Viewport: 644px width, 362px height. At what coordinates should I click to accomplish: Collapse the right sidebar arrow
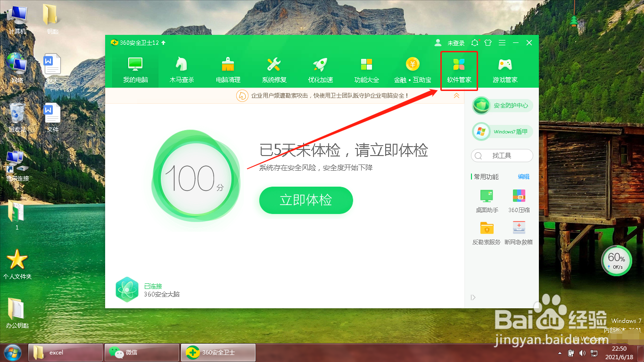[473, 297]
